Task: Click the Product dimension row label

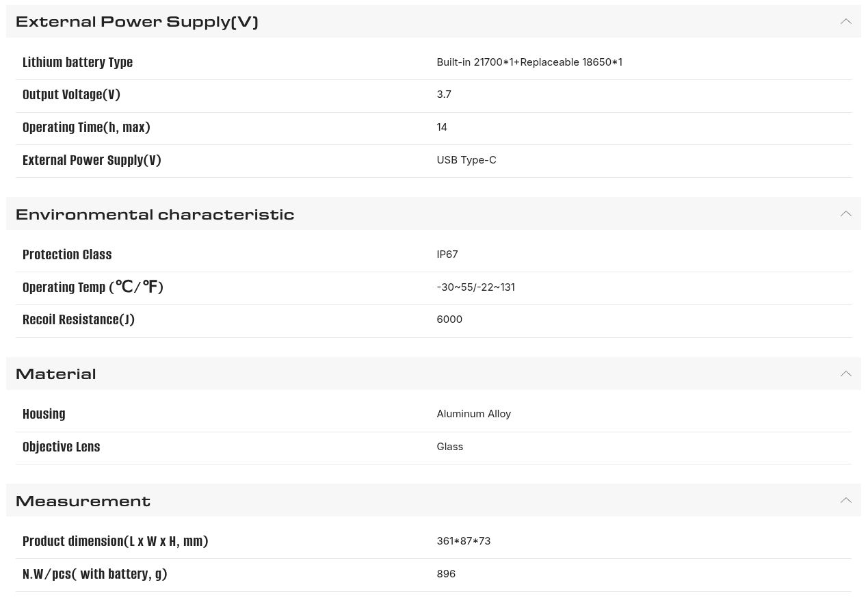Action: pos(115,541)
